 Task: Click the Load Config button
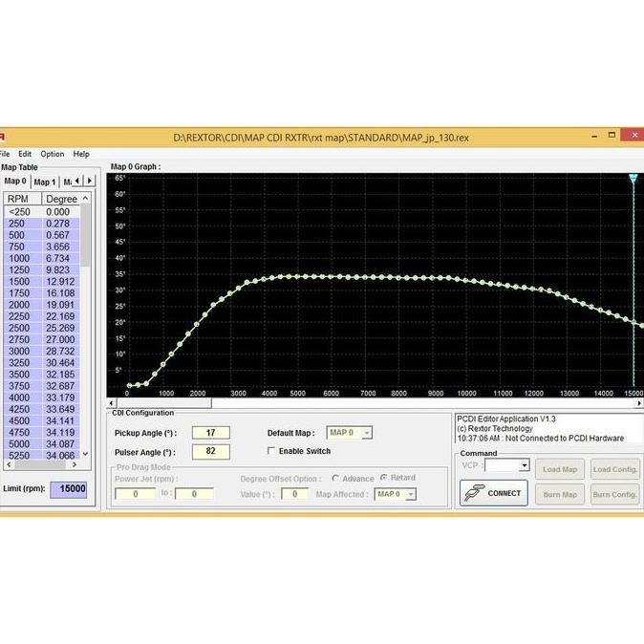point(614,469)
